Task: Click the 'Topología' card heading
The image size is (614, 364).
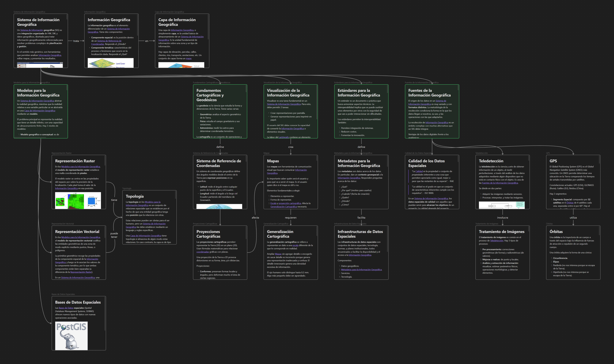Action: click(135, 196)
